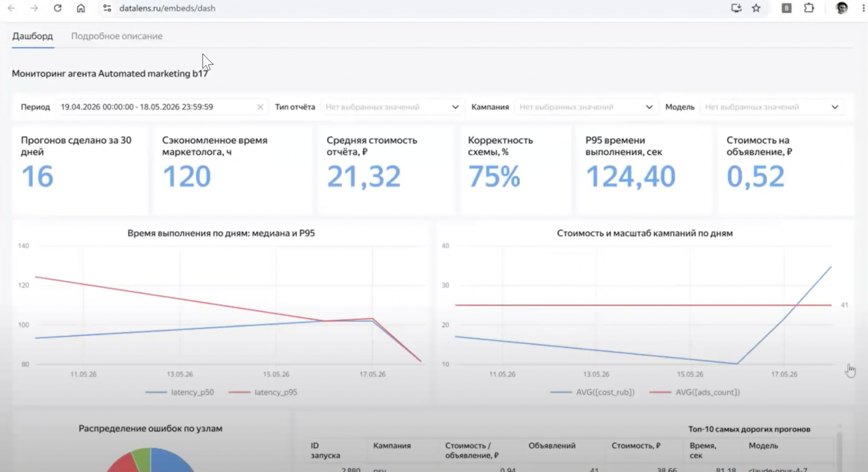Screen dimensions: 868x472
Task: Toggle AVG([ads_count]) series in legend
Action: [695, 392]
